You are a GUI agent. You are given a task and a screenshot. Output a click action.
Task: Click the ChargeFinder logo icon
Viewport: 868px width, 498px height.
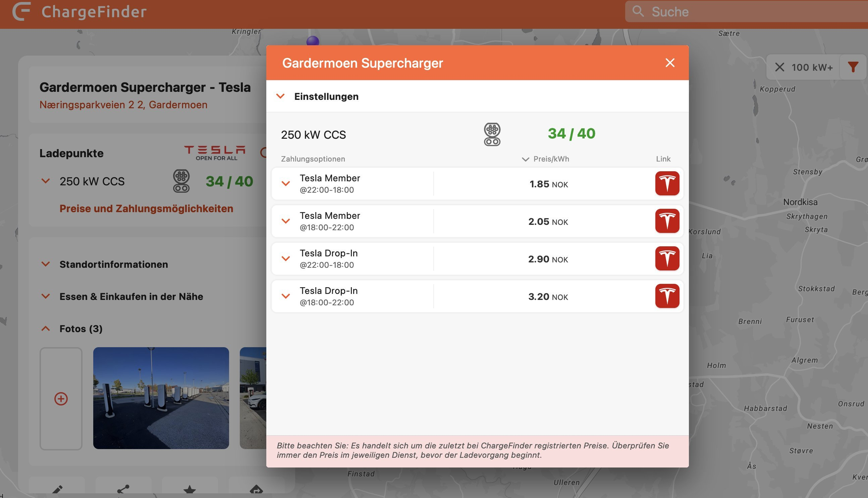[21, 11]
